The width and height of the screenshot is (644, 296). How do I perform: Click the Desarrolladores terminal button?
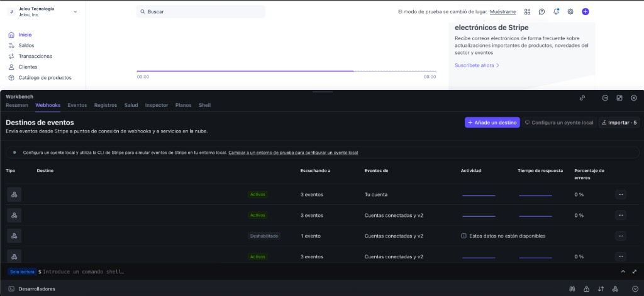coord(31,289)
